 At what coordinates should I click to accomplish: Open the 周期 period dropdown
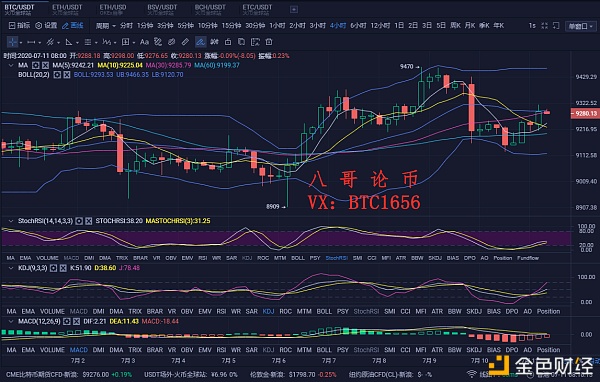coord(106,26)
